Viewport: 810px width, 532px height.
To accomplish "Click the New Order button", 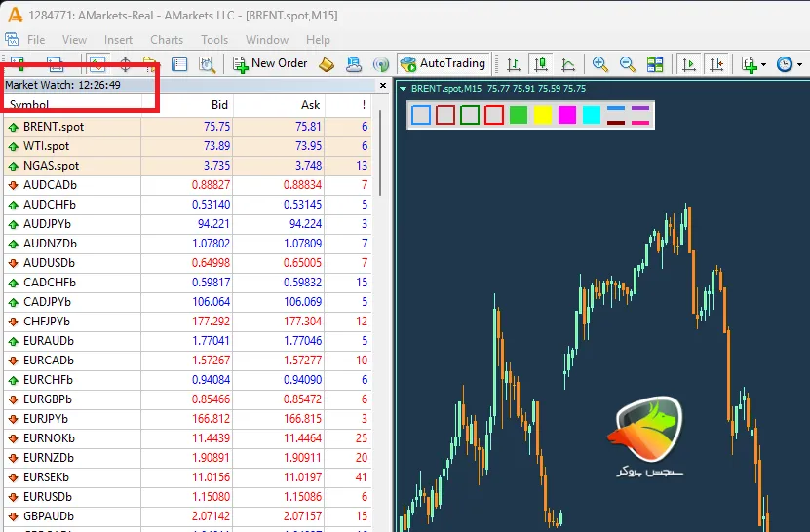I will pyautogui.click(x=270, y=64).
